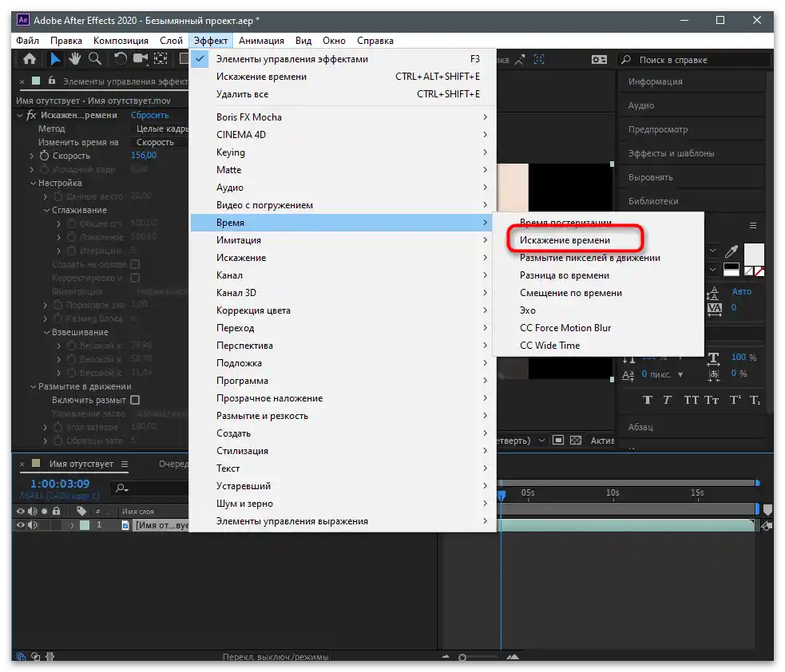Mute audio speaker for layer 1

pyautogui.click(x=33, y=525)
